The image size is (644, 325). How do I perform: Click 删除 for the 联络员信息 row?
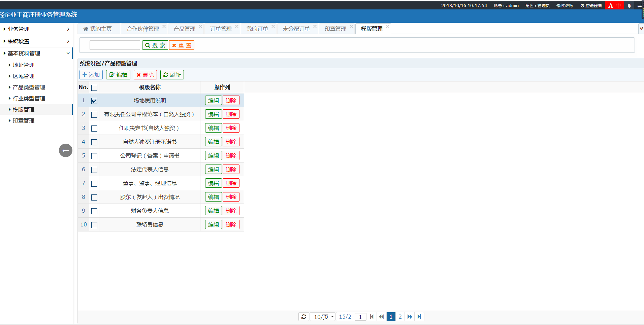pyautogui.click(x=231, y=225)
